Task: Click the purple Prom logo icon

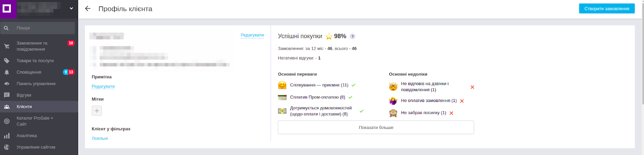Action: pos(7,8)
